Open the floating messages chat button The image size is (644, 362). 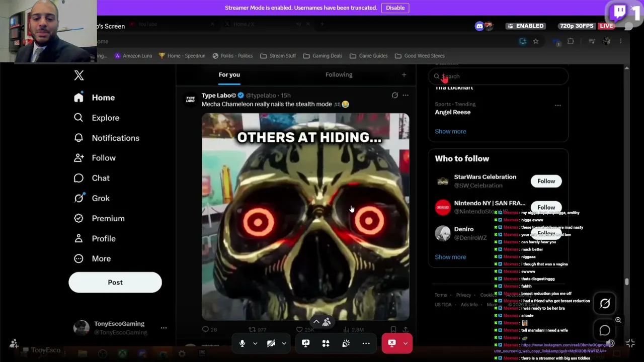[x=605, y=330]
